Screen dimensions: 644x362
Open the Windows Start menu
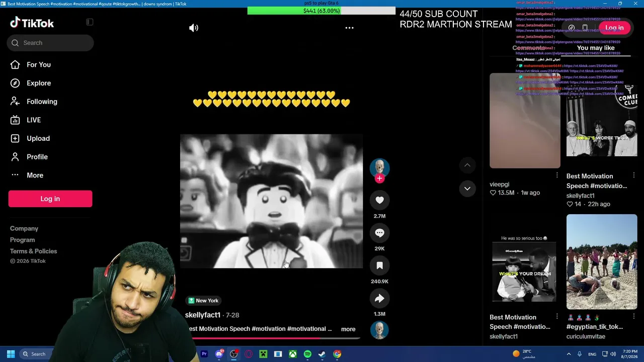pos(11,354)
